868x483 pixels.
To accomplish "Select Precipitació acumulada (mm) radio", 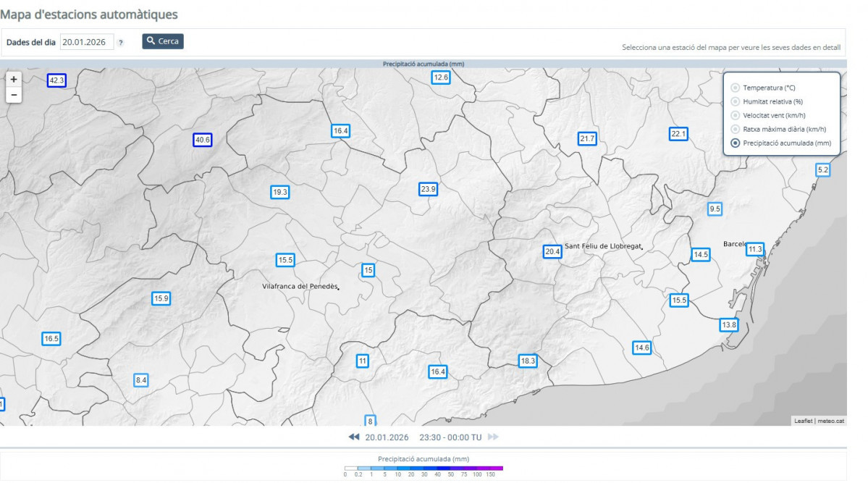I will [x=736, y=143].
